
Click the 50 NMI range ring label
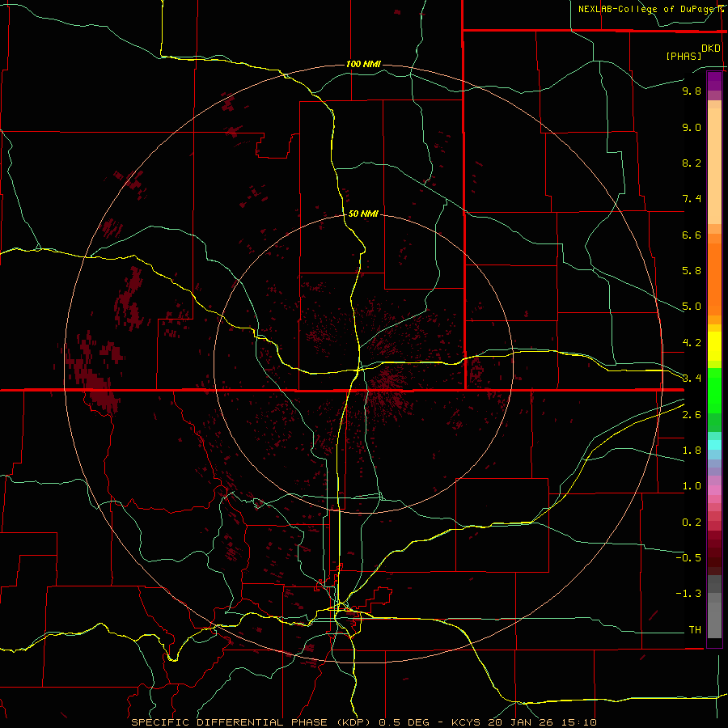(x=363, y=214)
